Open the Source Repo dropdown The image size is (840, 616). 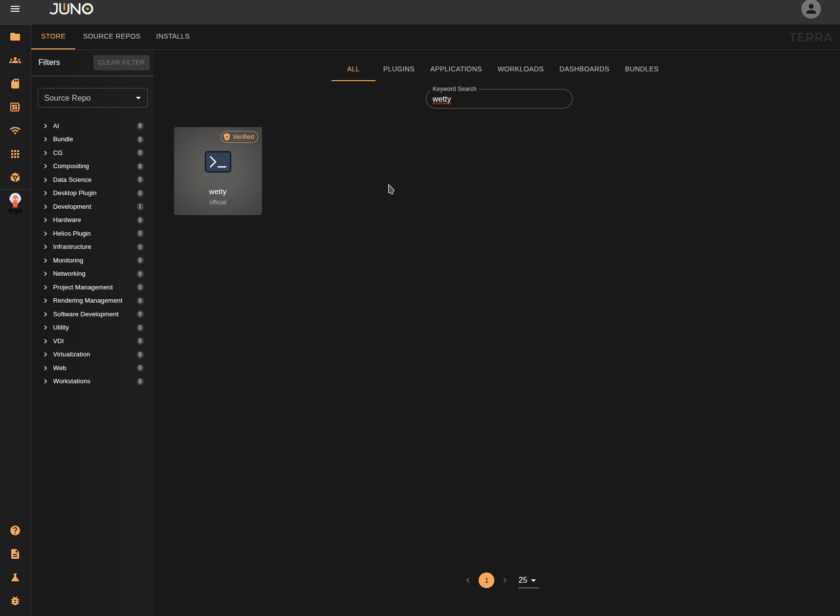click(92, 98)
